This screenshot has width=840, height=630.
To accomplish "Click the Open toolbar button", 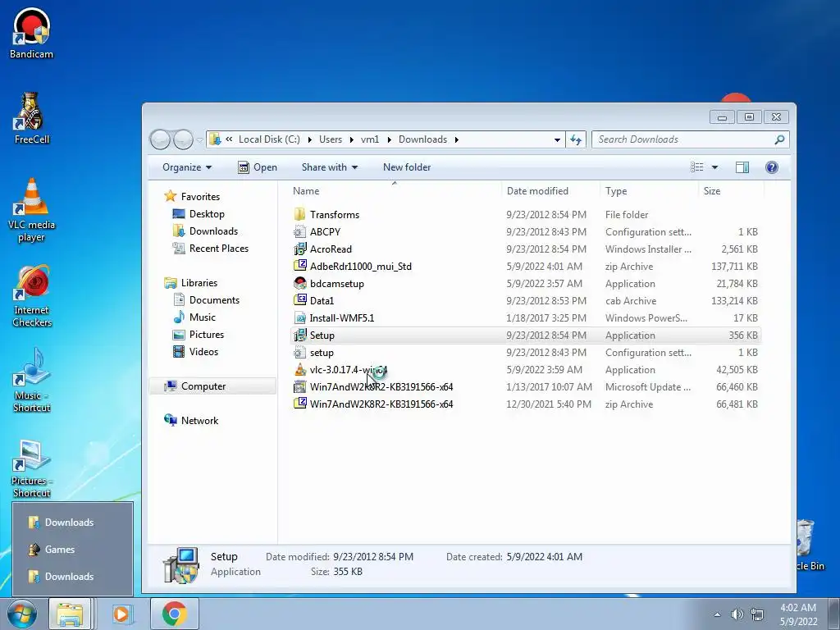I will pyautogui.click(x=258, y=167).
